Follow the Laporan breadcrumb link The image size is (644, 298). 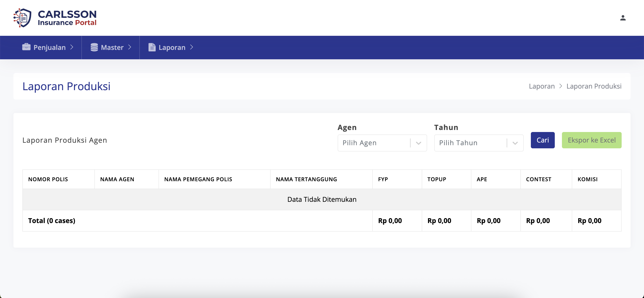click(542, 86)
